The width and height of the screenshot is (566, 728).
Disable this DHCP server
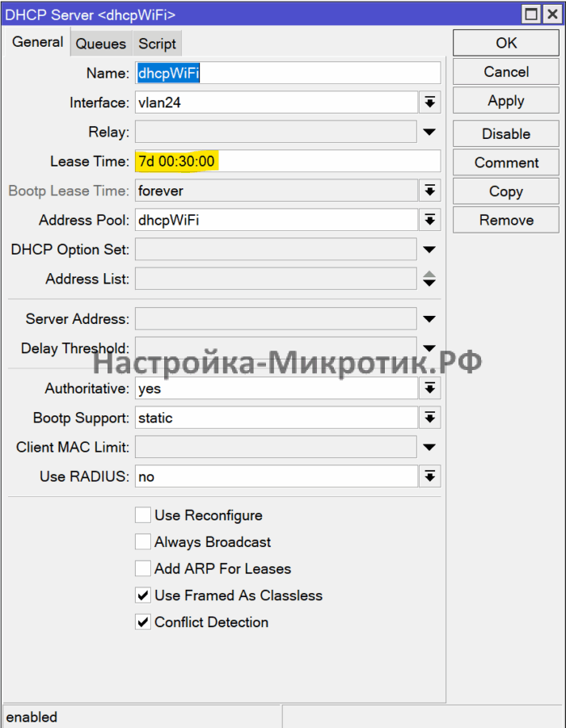click(x=505, y=133)
